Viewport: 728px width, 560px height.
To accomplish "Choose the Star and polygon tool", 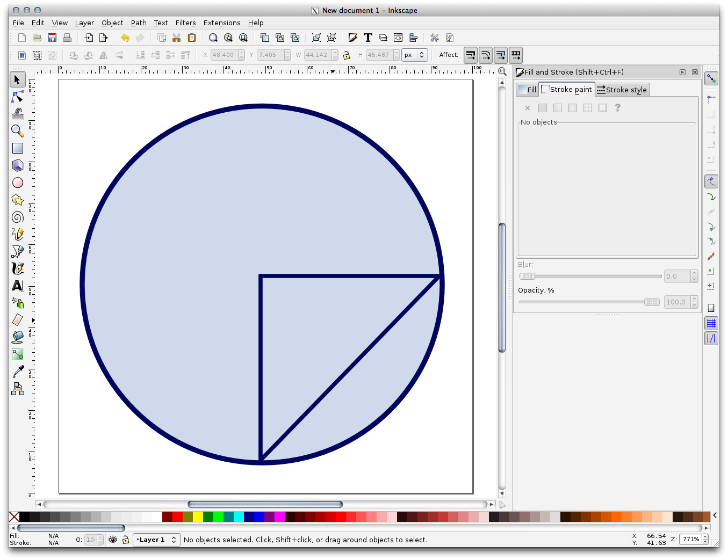I will [17, 200].
